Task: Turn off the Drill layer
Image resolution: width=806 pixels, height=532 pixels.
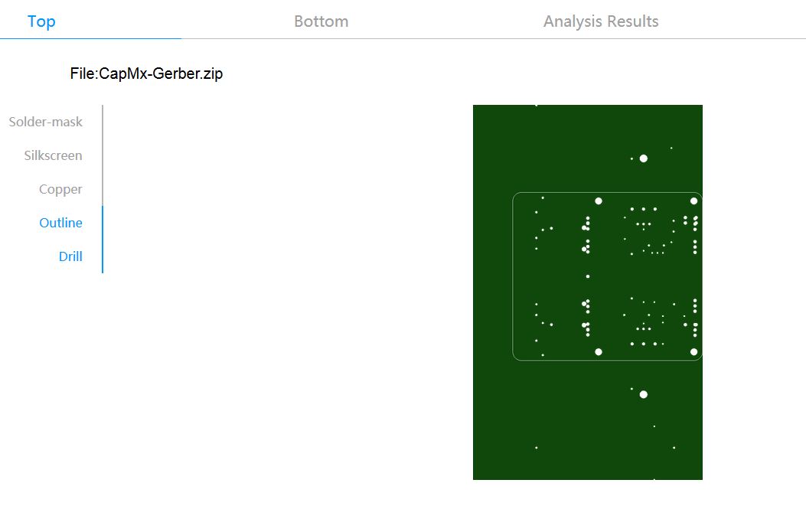Action: coord(70,256)
